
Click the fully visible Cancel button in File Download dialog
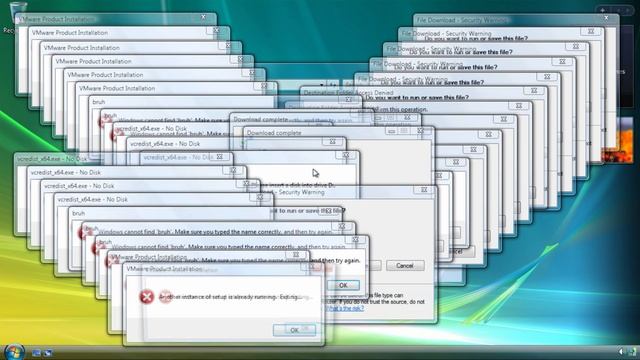405,266
